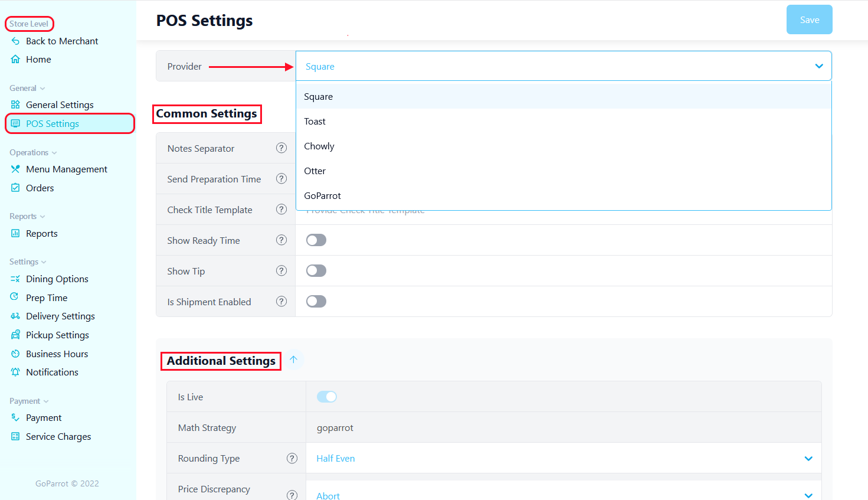
Task: Save the POS settings
Action: tap(809, 19)
